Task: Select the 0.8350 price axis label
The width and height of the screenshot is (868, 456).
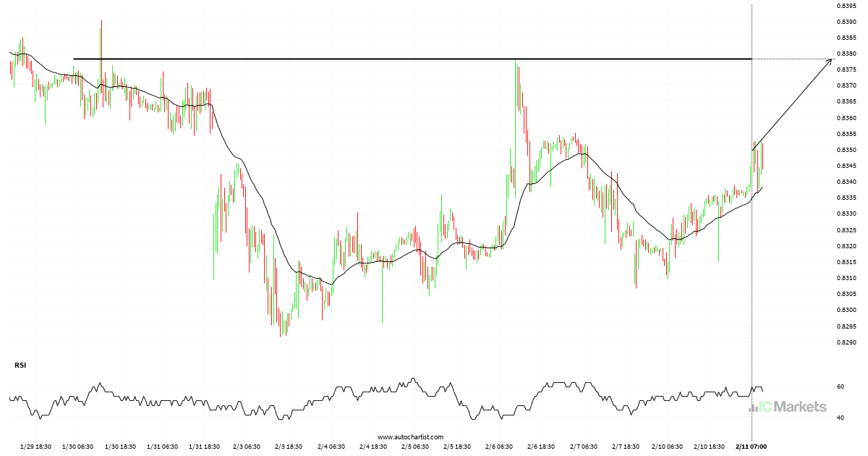Action: (x=846, y=150)
